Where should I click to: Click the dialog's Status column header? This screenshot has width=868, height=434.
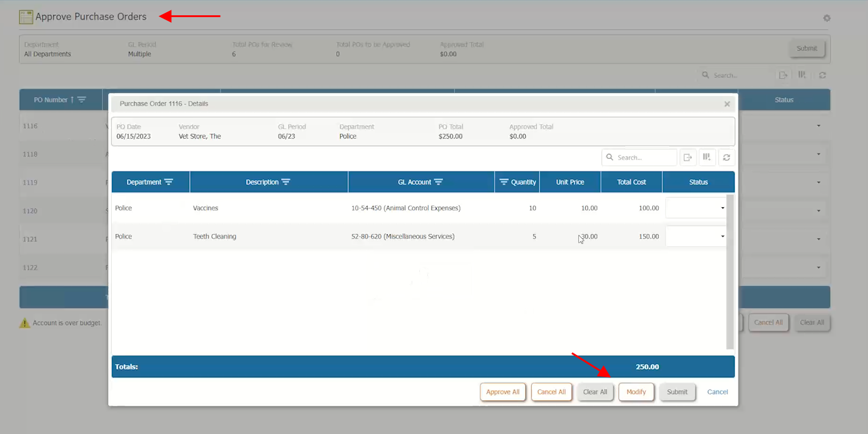698,182
